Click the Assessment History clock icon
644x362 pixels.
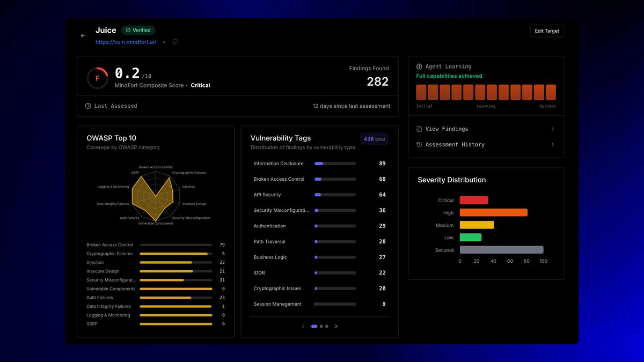tap(419, 144)
